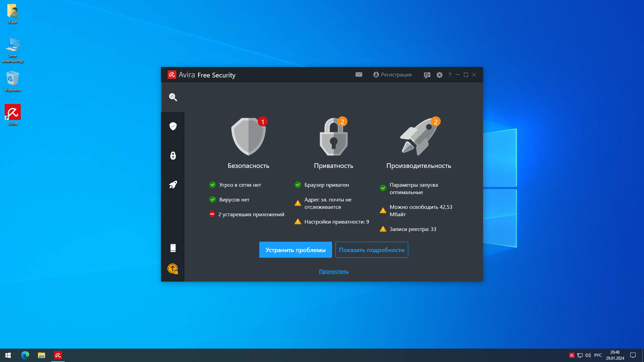This screenshot has height=362, width=644.
Task: Click the Регистрация account menu item
Action: [x=392, y=75]
